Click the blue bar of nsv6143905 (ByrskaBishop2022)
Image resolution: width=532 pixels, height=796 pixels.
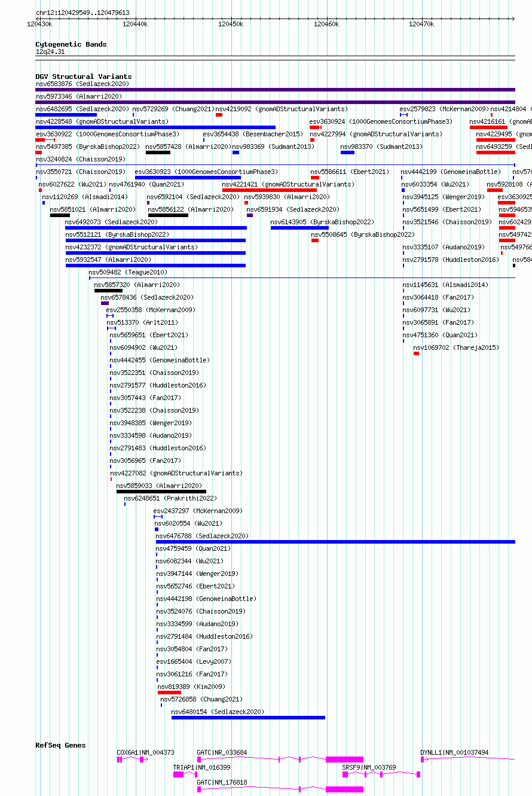click(299, 228)
